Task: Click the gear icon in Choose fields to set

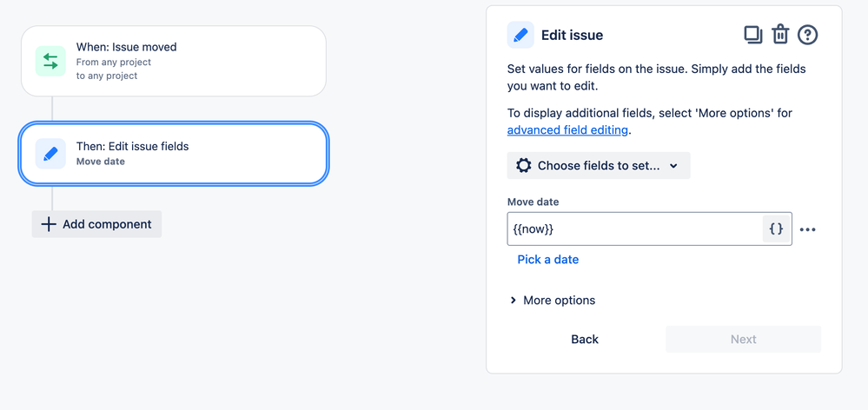Action: 523,166
